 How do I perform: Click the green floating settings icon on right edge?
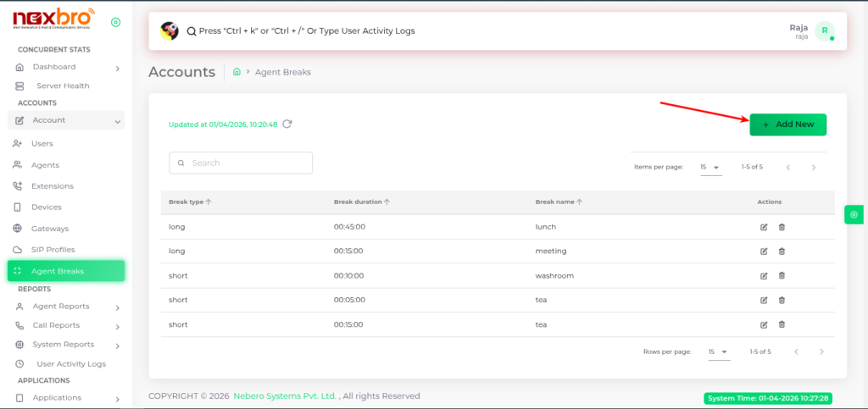(853, 215)
